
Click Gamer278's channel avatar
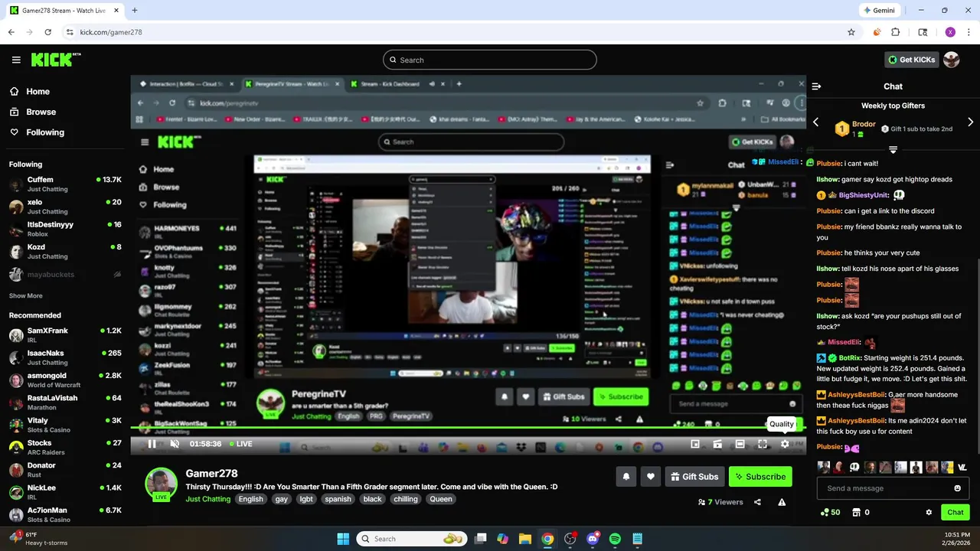161,484
